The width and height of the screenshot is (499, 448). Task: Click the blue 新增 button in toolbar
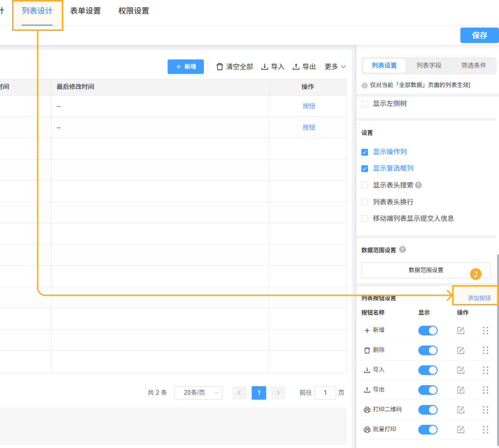(185, 67)
